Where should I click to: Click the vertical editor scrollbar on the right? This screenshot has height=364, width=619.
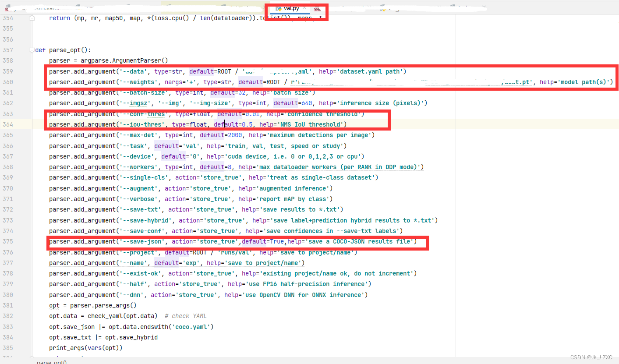click(x=617, y=175)
